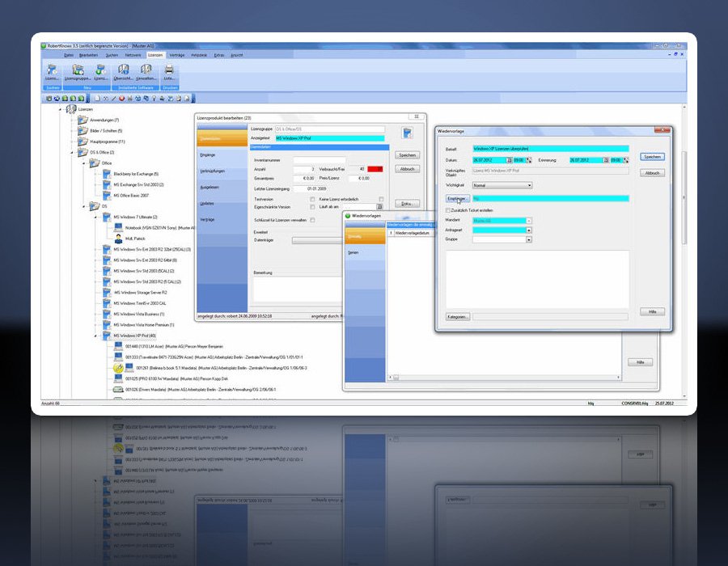This screenshot has height=566, width=728.
Task: Click the round yellow icon beside entry 001261
Action: click(x=118, y=368)
